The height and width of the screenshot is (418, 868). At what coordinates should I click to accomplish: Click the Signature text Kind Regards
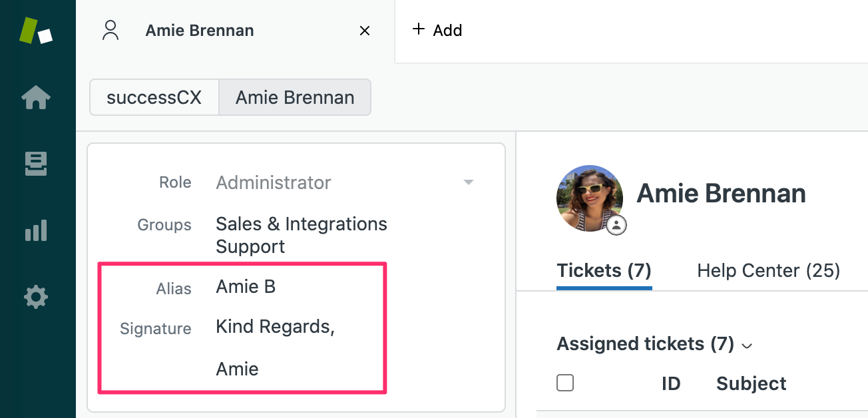tap(275, 327)
